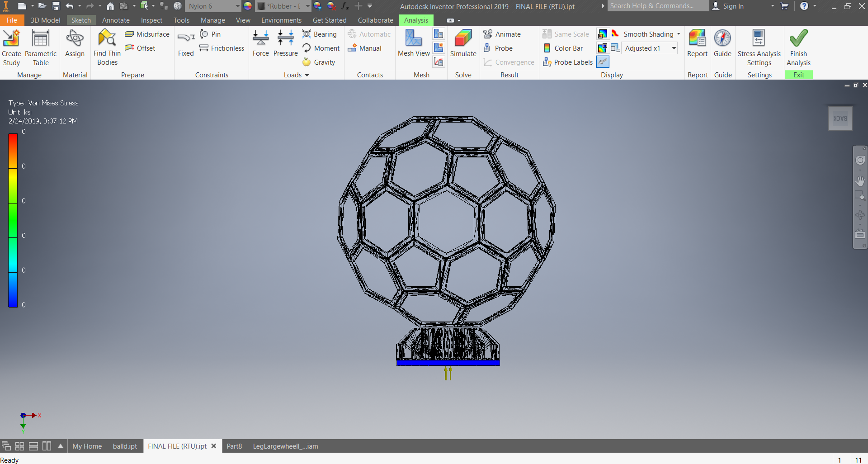Open the Color Bar settings
This screenshot has width=868, height=464.
(x=563, y=48)
